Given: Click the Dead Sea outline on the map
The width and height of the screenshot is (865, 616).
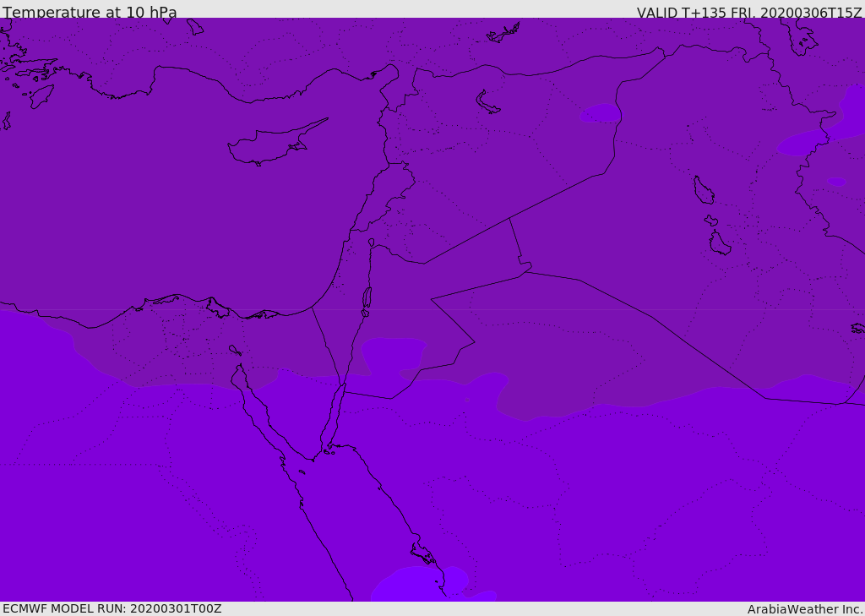Looking at the screenshot, I should coord(367,301).
